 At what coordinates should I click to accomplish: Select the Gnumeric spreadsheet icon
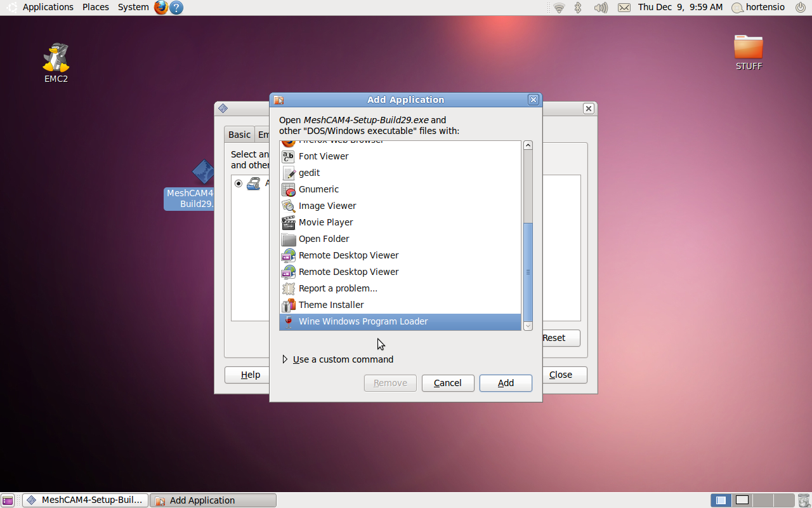[289, 189]
